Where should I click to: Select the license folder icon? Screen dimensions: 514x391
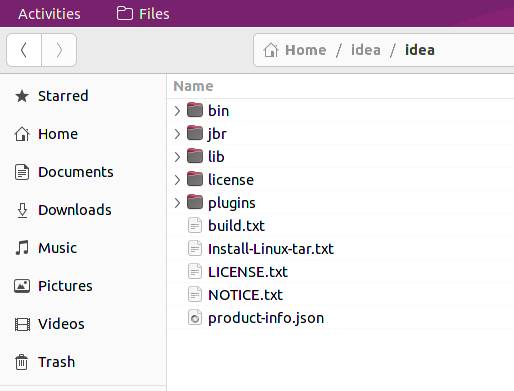point(195,179)
